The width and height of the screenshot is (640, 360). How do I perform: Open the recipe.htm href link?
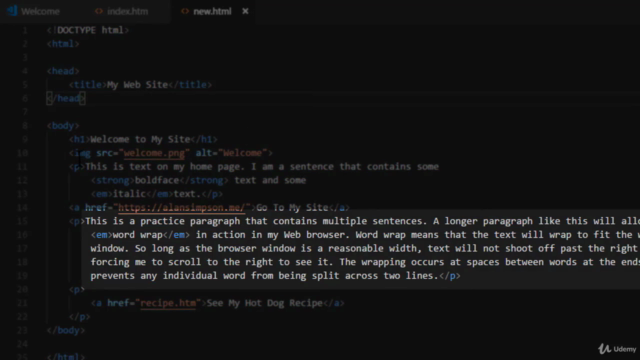[168, 303]
